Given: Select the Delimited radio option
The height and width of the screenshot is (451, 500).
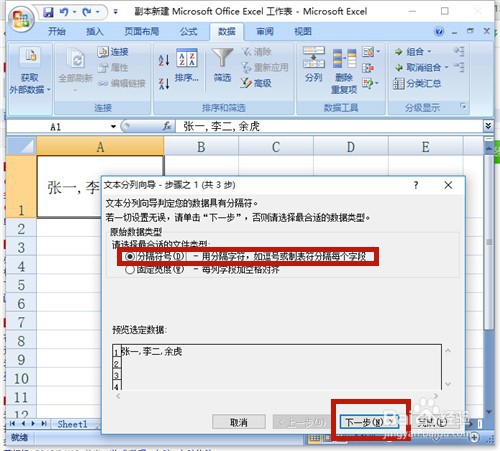Looking at the screenshot, I should click(129, 256).
